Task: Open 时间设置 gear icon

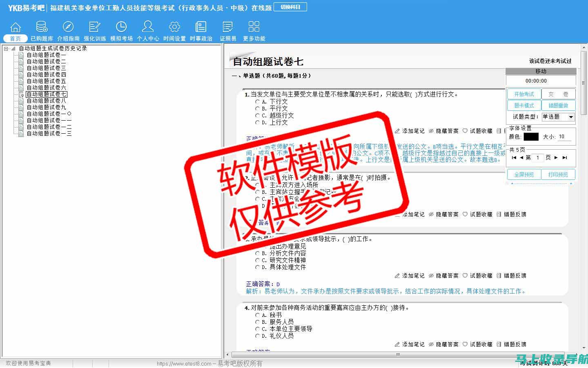Action: (x=174, y=27)
